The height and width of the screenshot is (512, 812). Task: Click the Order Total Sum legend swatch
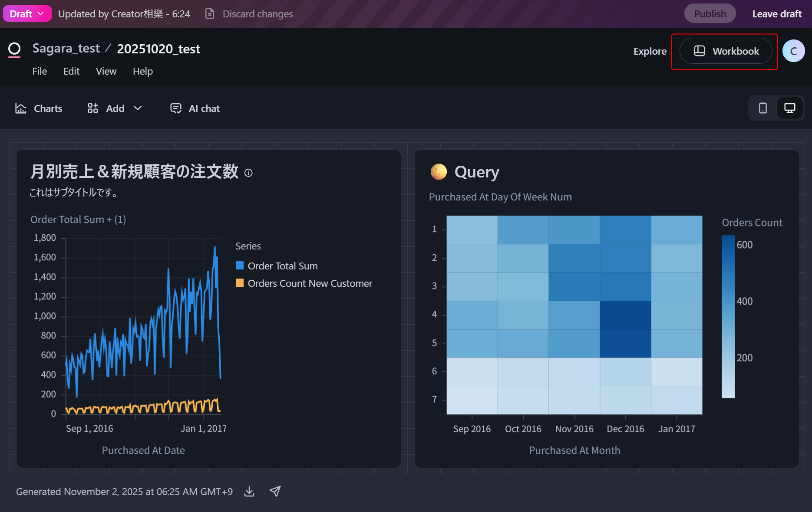240,266
